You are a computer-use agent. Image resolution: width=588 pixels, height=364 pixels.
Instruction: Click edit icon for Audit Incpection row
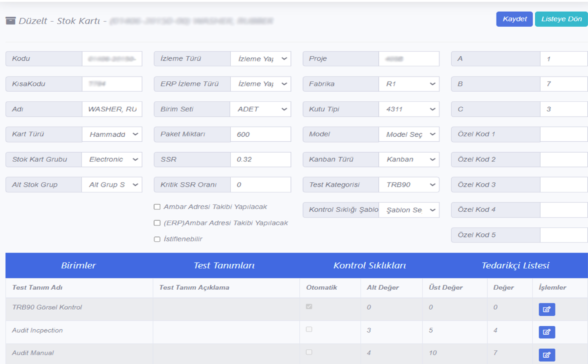[547, 332]
